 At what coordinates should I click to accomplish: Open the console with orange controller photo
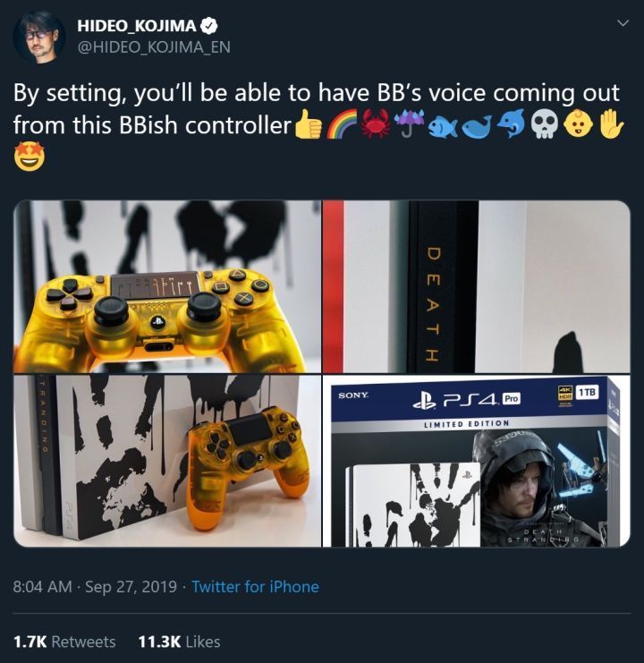click(167, 461)
